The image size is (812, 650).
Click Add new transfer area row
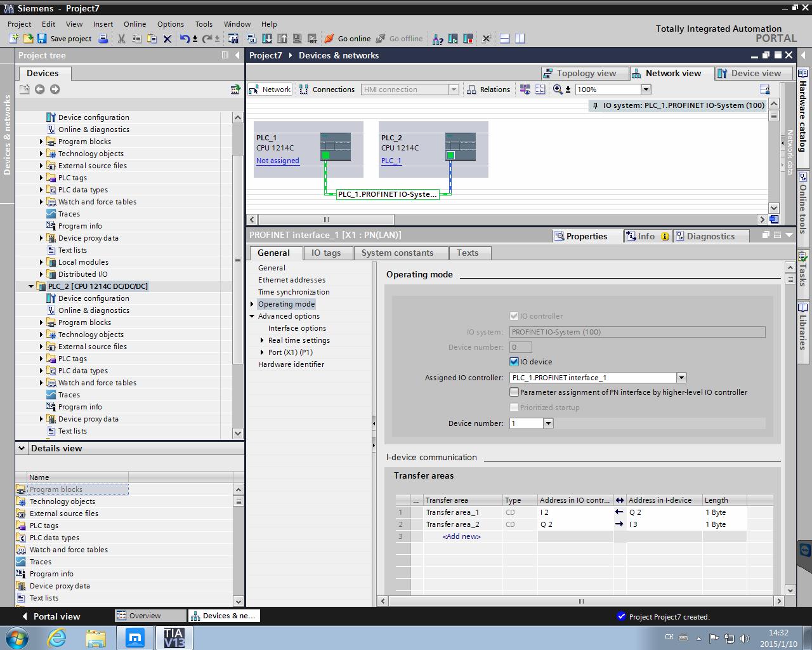point(461,536)
